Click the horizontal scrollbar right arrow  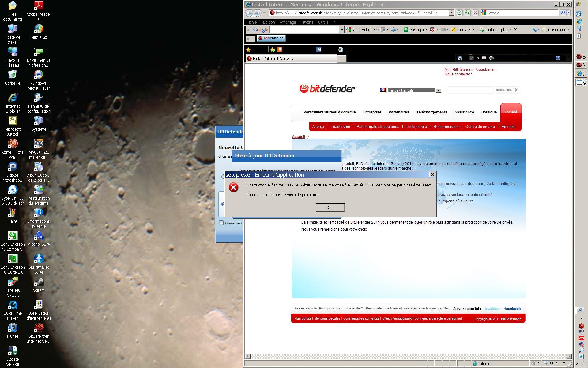[x=569, y=356]
